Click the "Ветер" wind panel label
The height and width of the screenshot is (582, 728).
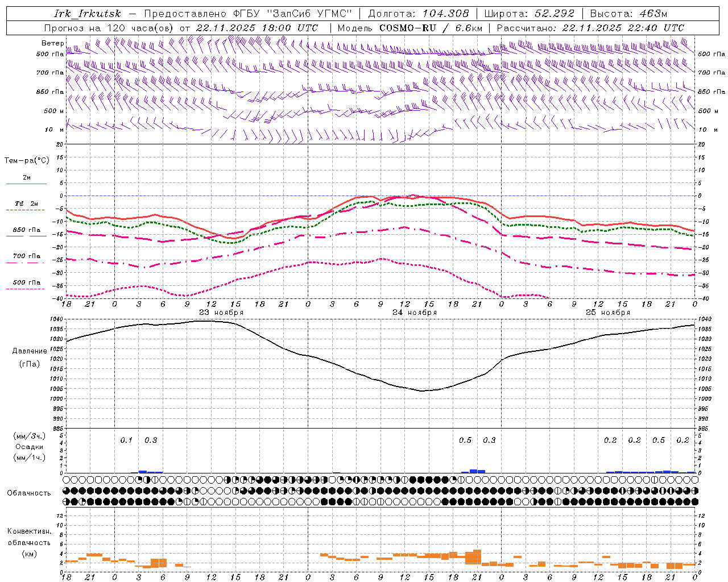click(x=52, y=43)
